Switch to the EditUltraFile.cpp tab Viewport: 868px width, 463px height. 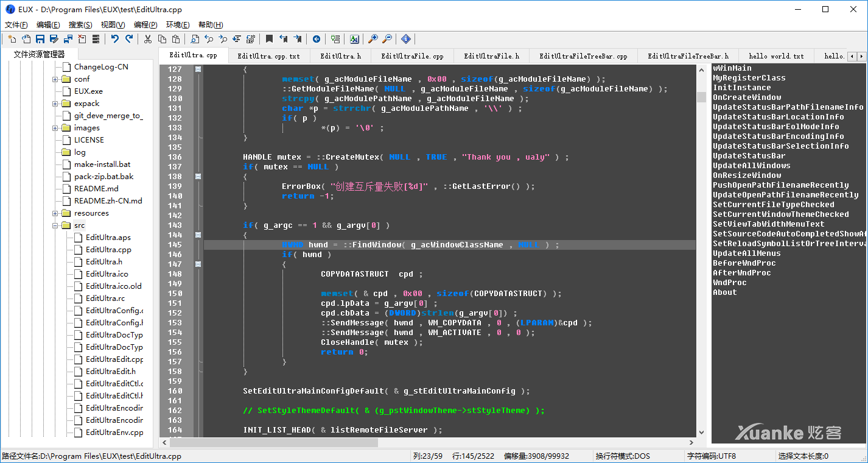pyautogui.click(x=412, y=56)
